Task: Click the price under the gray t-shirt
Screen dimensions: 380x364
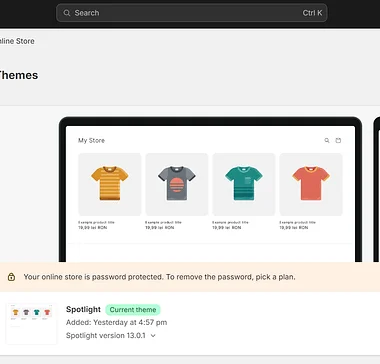Action: 160,228
